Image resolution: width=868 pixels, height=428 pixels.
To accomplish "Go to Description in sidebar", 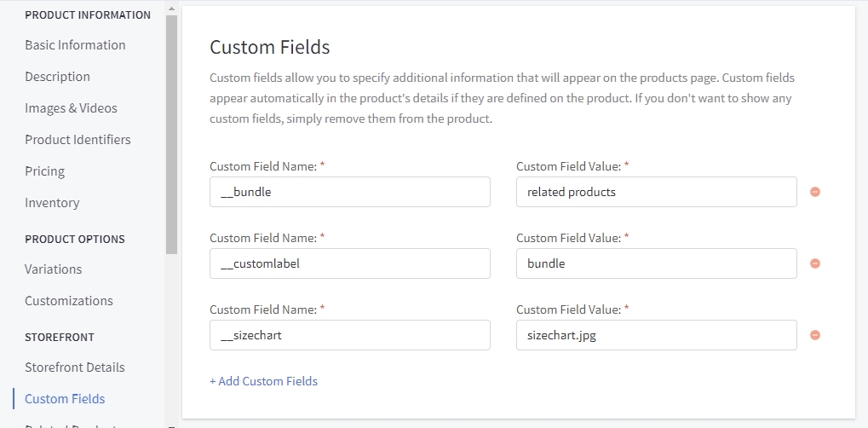I will coord(57,77).
